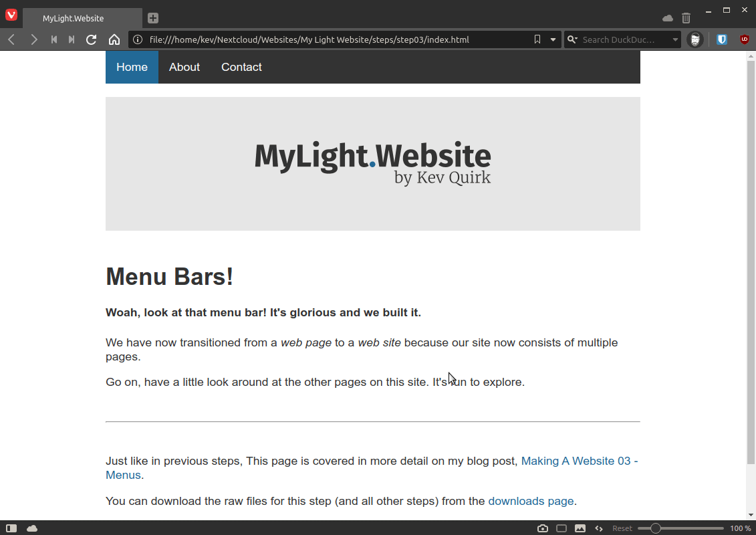Click the profile avatar icon

pyautogui.click(x=695, y=39)
